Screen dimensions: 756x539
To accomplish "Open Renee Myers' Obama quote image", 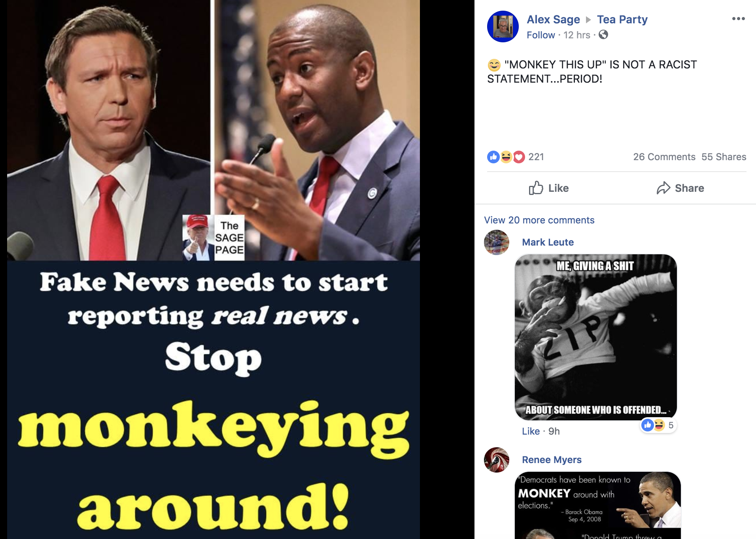I will [598, 505].
